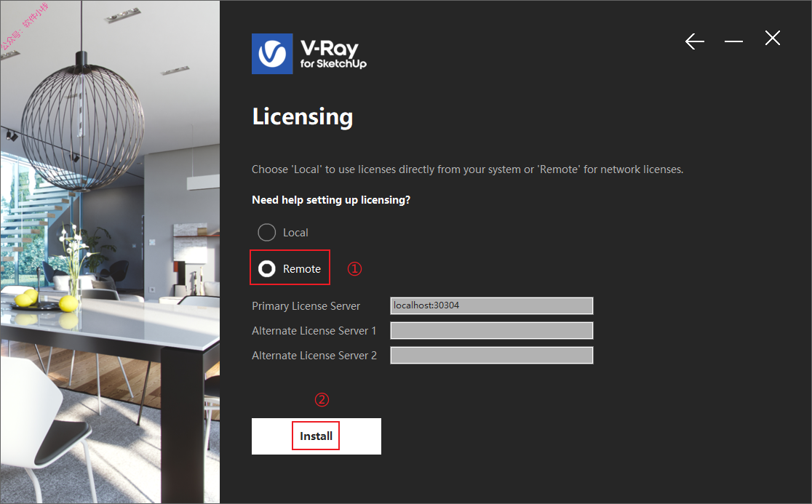
Task: Focus the Primary License Server field
Action: click(491, 305)
